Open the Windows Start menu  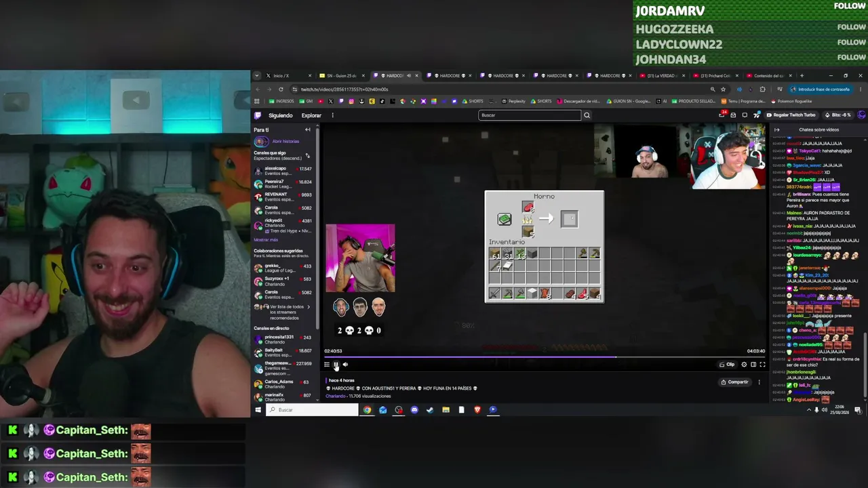[258, 410]
